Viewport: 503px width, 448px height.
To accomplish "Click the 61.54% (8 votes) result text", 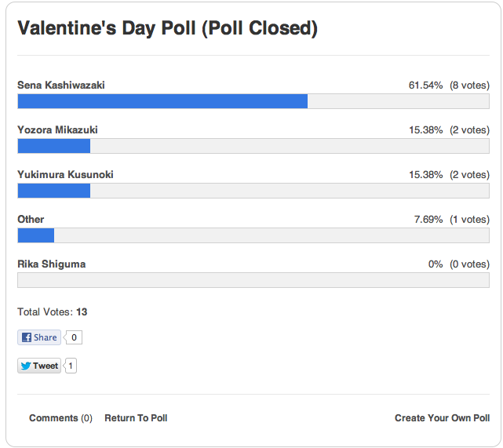I will click(x=448, y=85).
